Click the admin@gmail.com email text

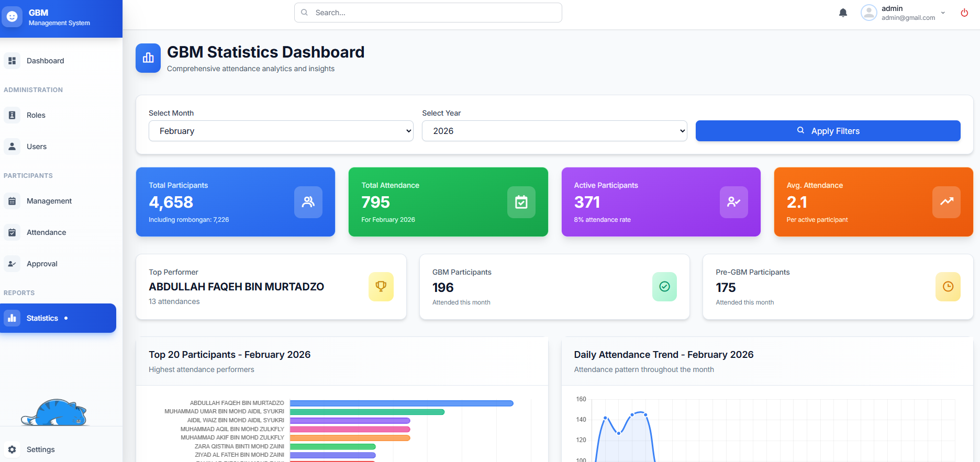click(908, 18)
